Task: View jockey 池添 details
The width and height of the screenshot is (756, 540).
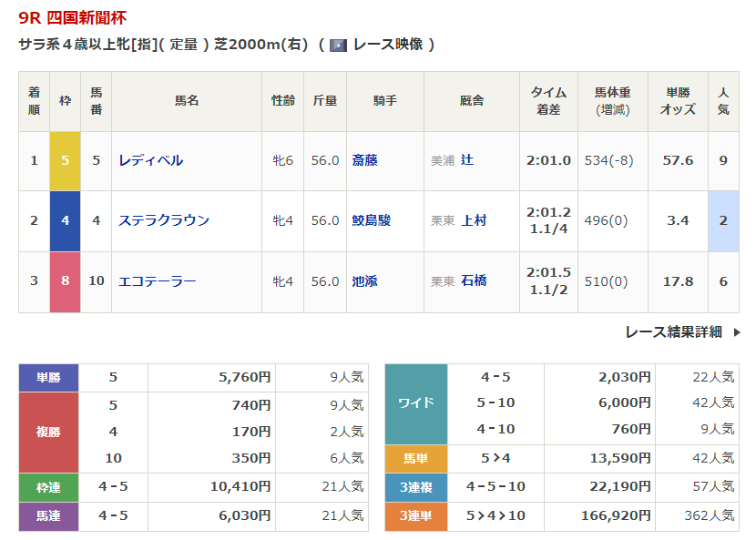Action: click(x=364, y=281)
